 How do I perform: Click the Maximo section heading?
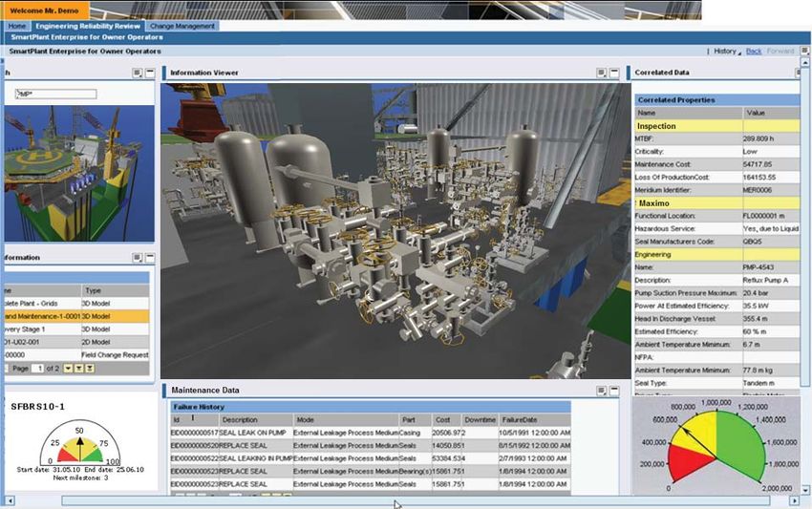(654, 203)
